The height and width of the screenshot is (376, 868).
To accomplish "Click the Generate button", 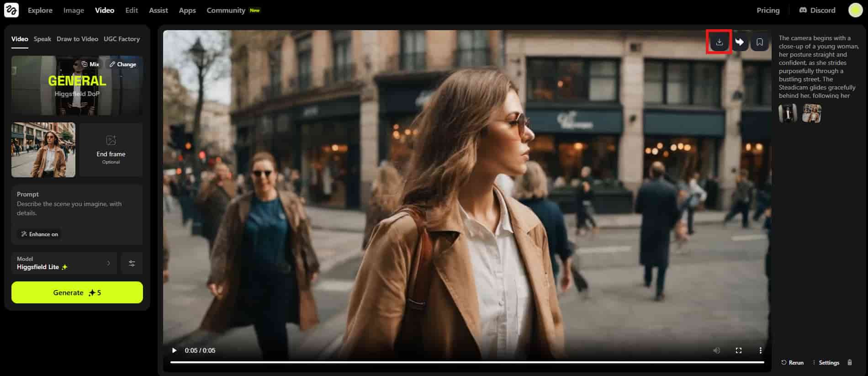I will point(77,292).
